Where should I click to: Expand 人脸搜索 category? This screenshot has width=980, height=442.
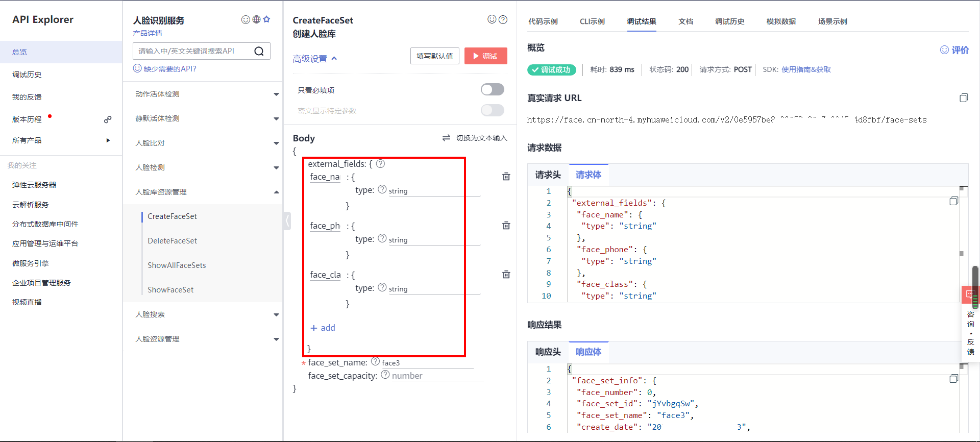coord(276,315)
